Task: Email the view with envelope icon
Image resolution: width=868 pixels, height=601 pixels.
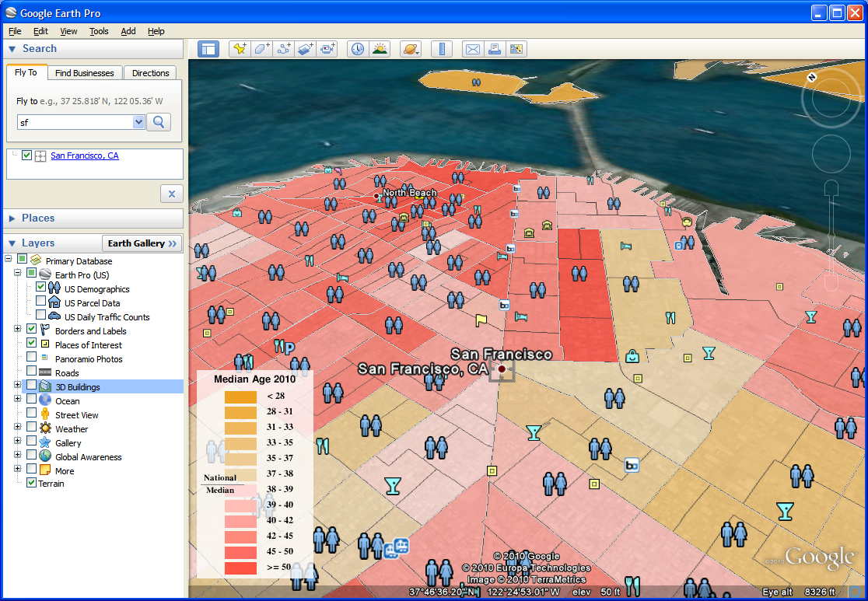Action: click(473, 49)
